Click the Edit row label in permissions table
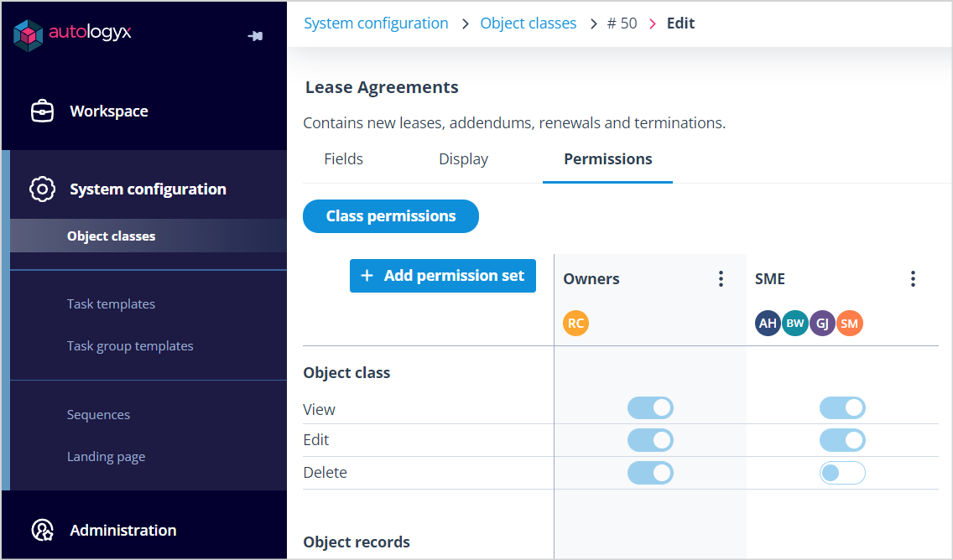Viewport: 953px width, 560px height. pos(316,440)
